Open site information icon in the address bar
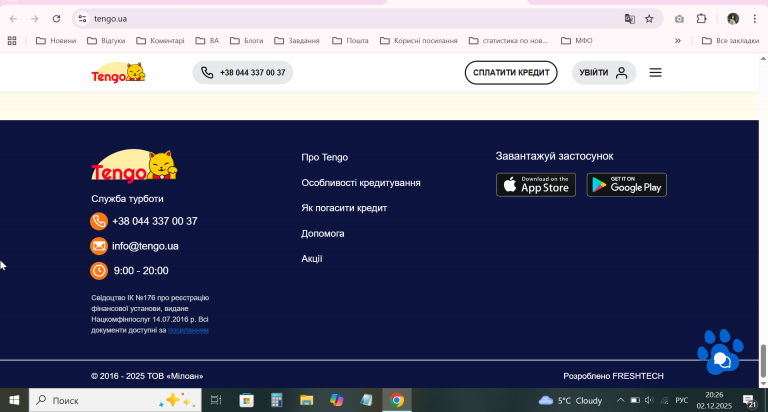 (82, 19)
